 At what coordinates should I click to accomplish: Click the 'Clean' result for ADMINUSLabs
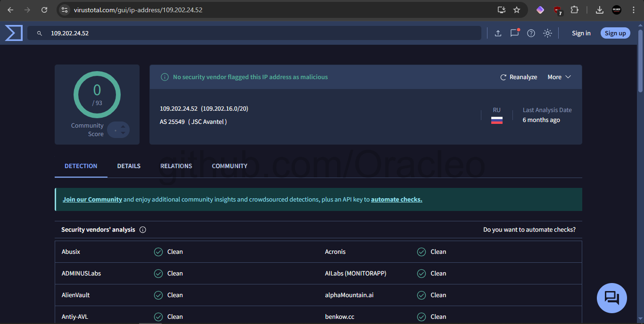tap(175, 274)
